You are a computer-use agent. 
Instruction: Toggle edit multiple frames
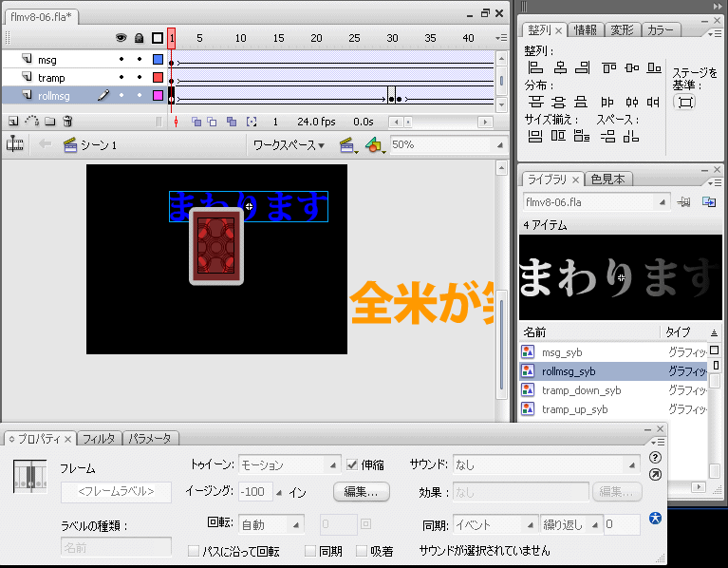coord(232,122)
